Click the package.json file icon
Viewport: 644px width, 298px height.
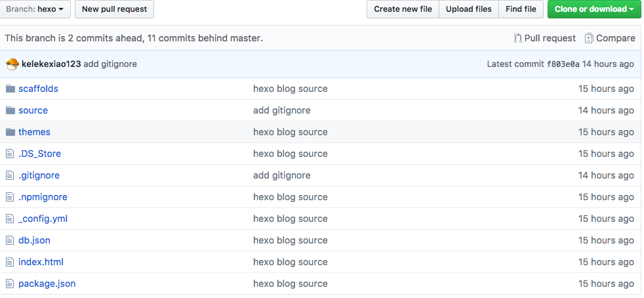(10, 284)
